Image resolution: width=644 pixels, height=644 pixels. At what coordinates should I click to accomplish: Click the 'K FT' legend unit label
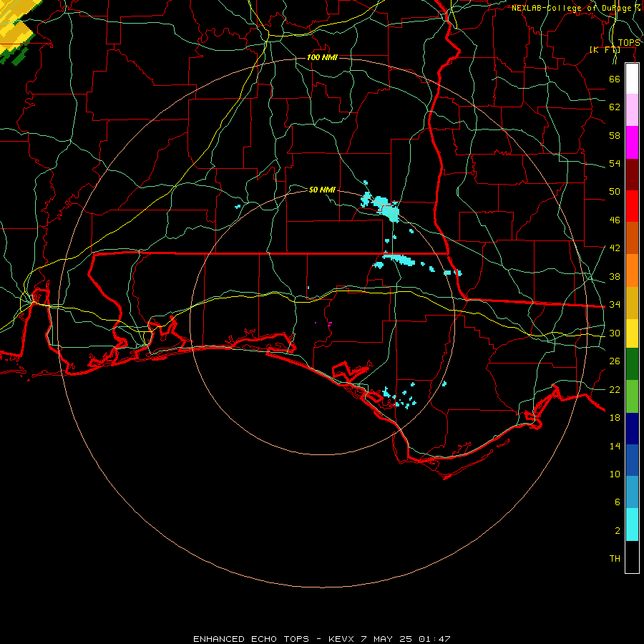click(x=605, y=50)
